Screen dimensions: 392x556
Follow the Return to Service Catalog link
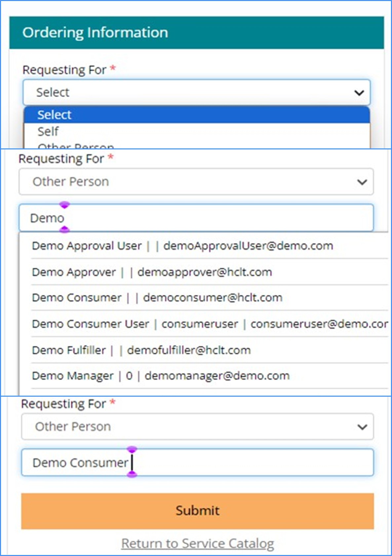tap(197, 544)
